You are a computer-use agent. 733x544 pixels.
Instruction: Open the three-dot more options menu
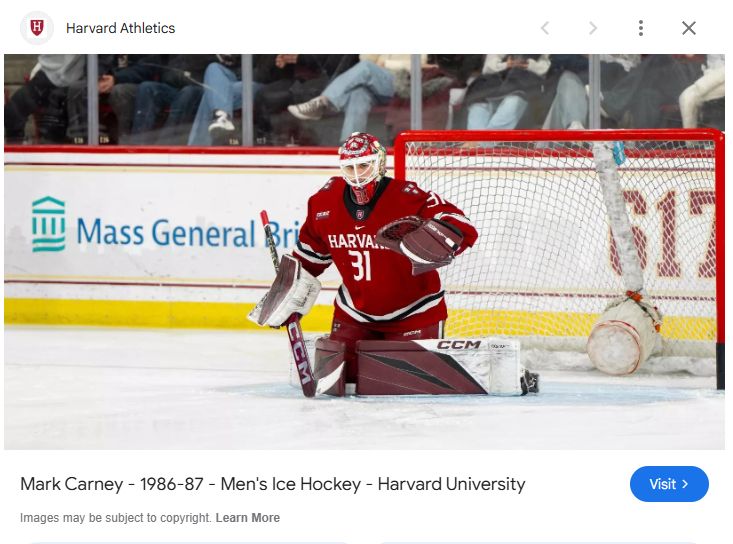(x=641, y=28)
